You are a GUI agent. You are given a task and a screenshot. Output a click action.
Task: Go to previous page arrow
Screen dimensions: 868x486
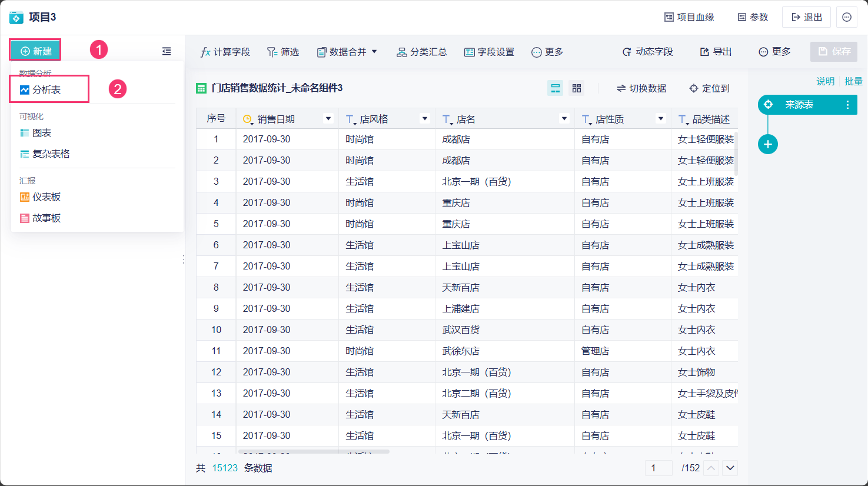[x=711, y=468]
